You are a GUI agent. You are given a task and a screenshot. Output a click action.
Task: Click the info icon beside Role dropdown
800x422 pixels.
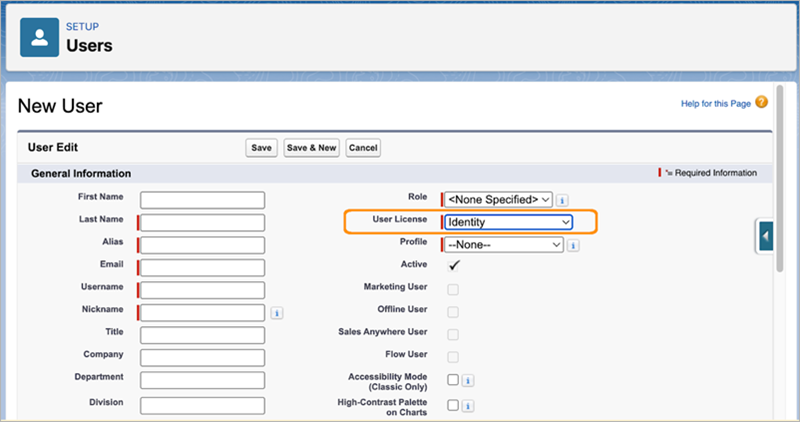click(563, 200)
